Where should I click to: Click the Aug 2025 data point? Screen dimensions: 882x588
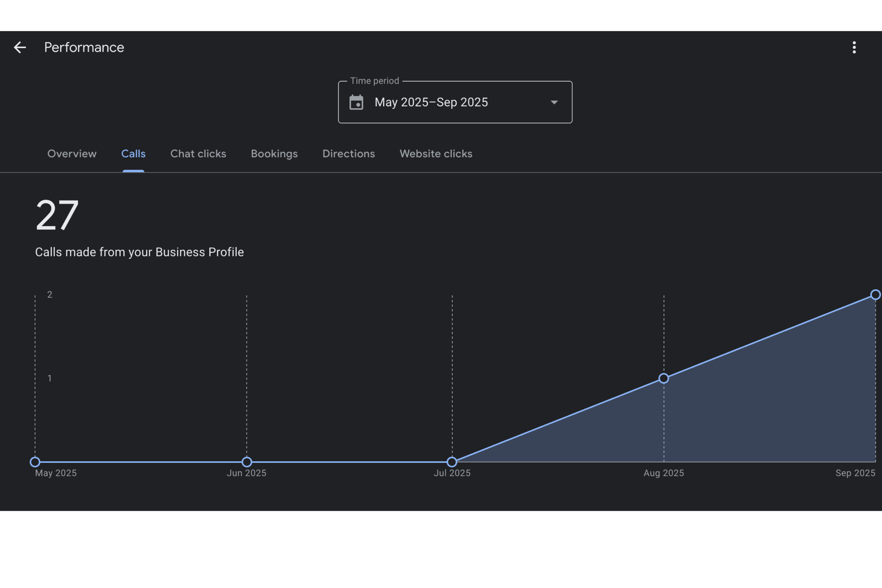tap(663, 379)
